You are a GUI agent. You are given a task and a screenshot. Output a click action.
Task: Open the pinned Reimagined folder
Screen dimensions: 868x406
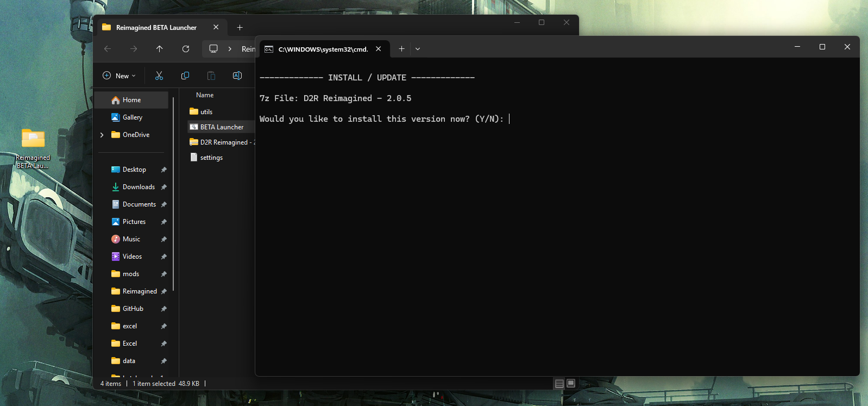click(x=140, y=291)
